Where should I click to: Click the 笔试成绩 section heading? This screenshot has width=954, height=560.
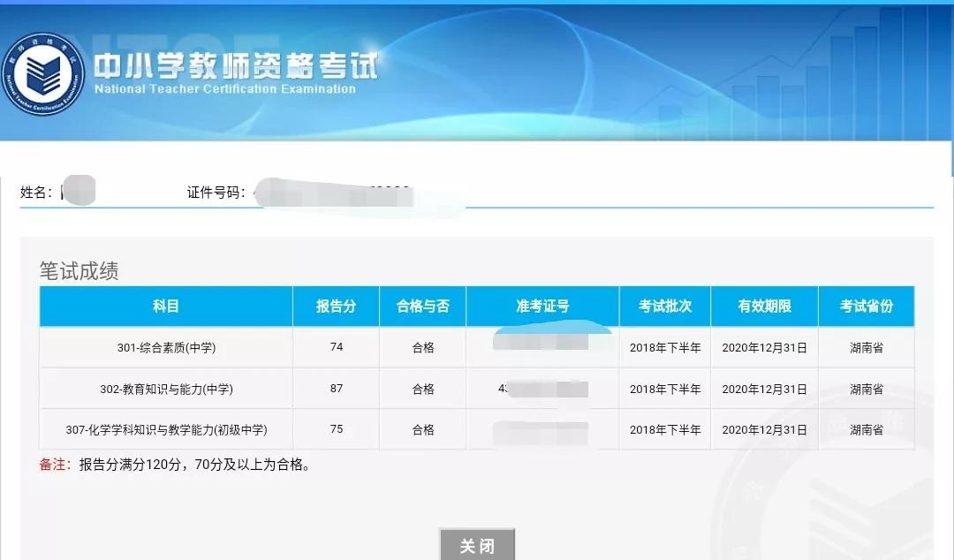(79, 271)
